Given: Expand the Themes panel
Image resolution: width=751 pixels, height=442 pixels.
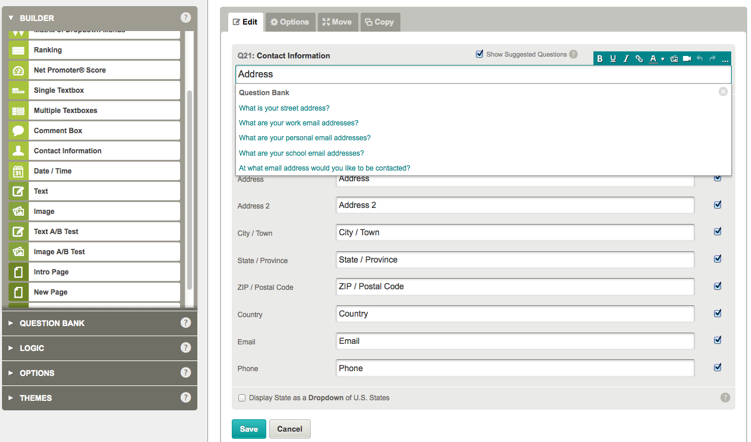Looking at the screenshot, I should click(x=11, y=398).
